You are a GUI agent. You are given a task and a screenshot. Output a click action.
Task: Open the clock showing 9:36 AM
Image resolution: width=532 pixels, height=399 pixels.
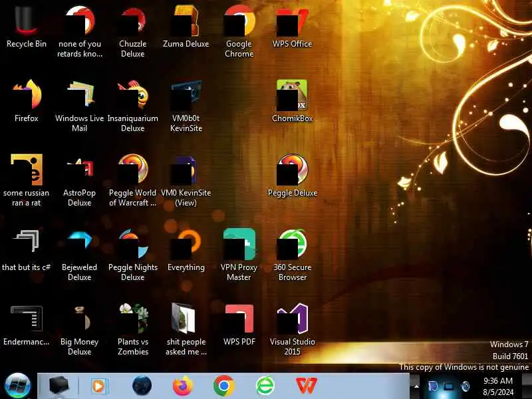498,386
